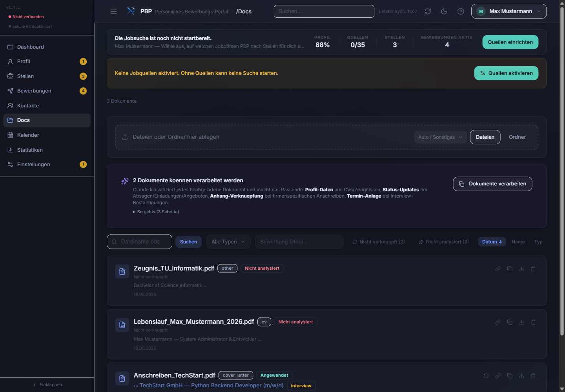Screen dimensions: 565x392
Task: Choose Ordner upload option
Action: [517, 137]
